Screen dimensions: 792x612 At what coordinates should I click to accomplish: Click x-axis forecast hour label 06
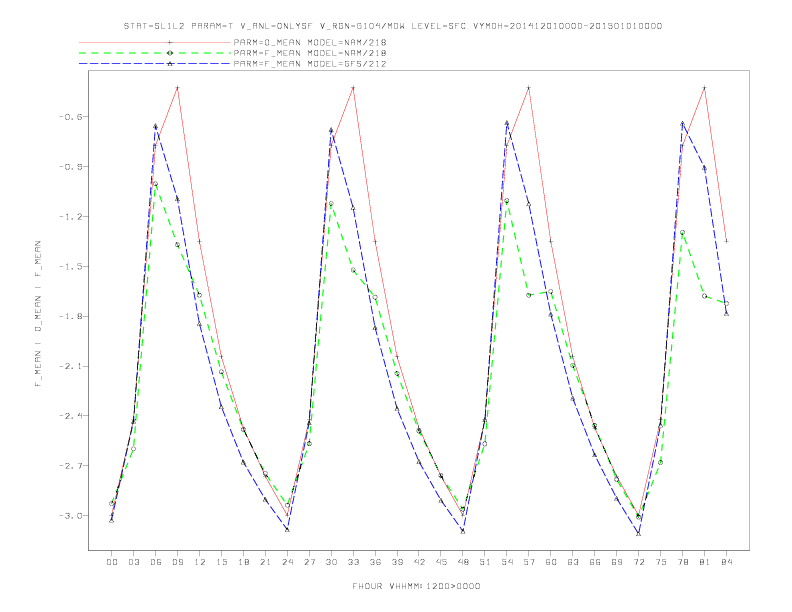pos(156,562)
